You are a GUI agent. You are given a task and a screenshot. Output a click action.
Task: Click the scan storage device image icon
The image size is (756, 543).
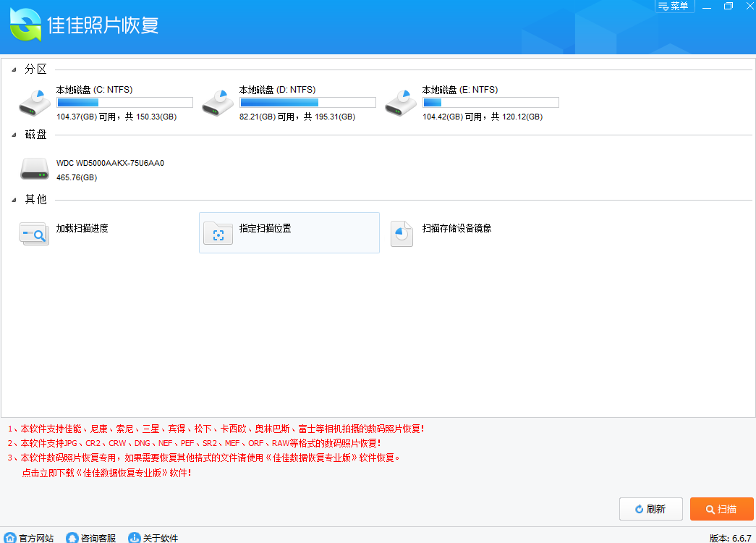point(402,233)
